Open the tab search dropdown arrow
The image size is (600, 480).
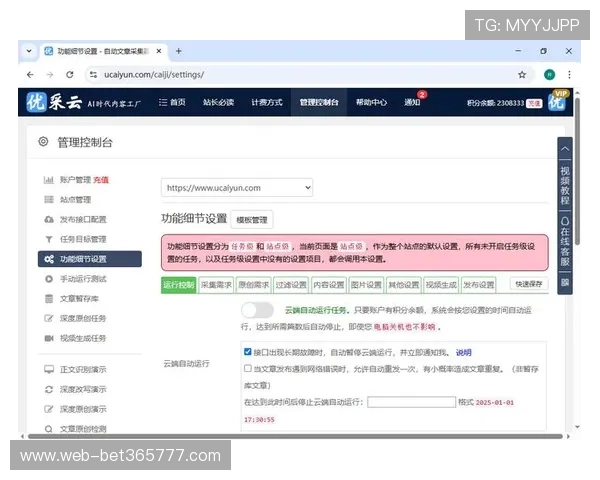click(x=29, y=51)
